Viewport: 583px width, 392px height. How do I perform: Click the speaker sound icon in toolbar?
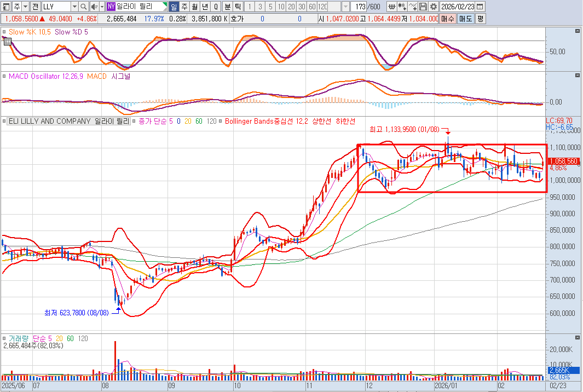pos(94,7)
